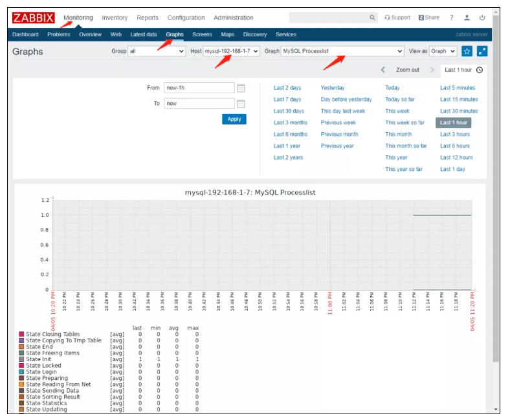This screenshot has width=510, height=420.
Task: Select Yesterday range
Action: click(x=333, y=88)
